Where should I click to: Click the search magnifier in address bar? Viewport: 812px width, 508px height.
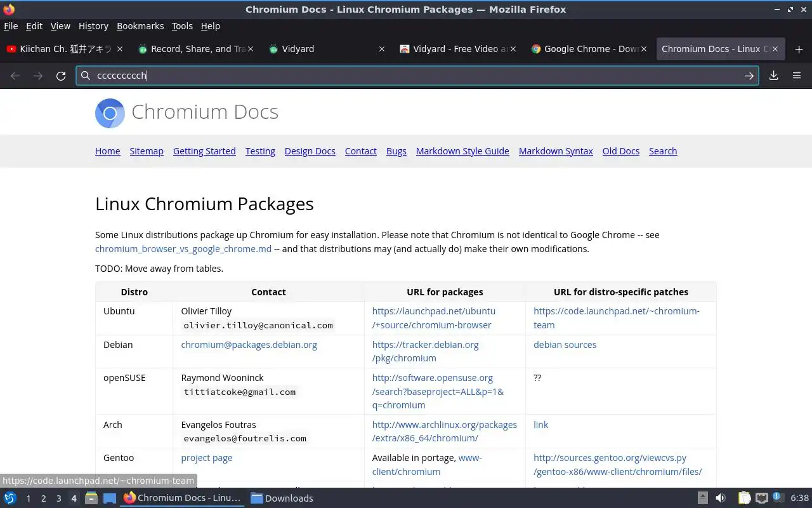point(86,76)
